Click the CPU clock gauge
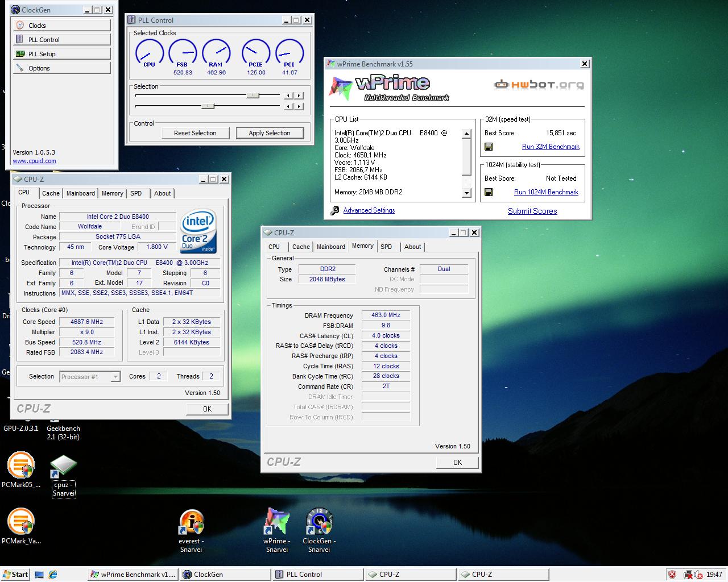Image resolution: width=728 pixels, height=582 pixels. [150, 52]
